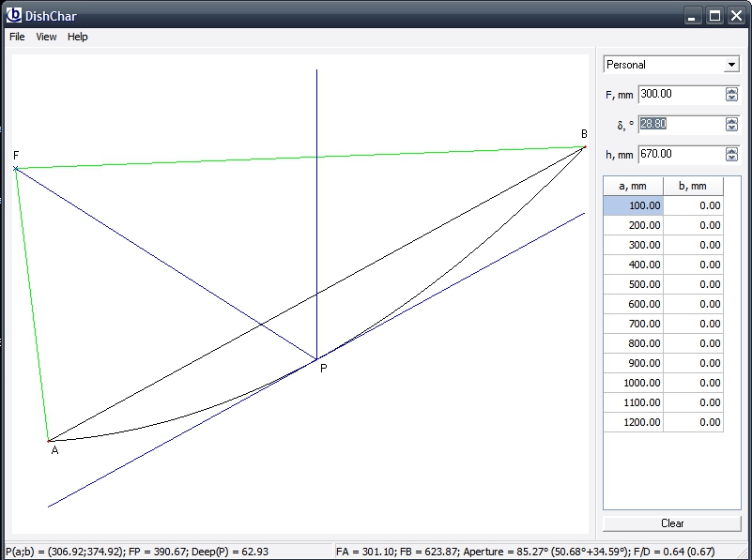Maximize the DishChar window
The image size is (752, 560).
[714, 15]
